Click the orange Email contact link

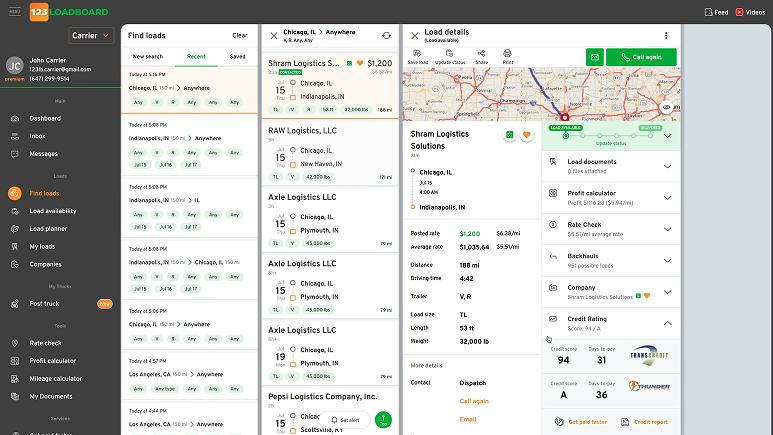[468, 419]
